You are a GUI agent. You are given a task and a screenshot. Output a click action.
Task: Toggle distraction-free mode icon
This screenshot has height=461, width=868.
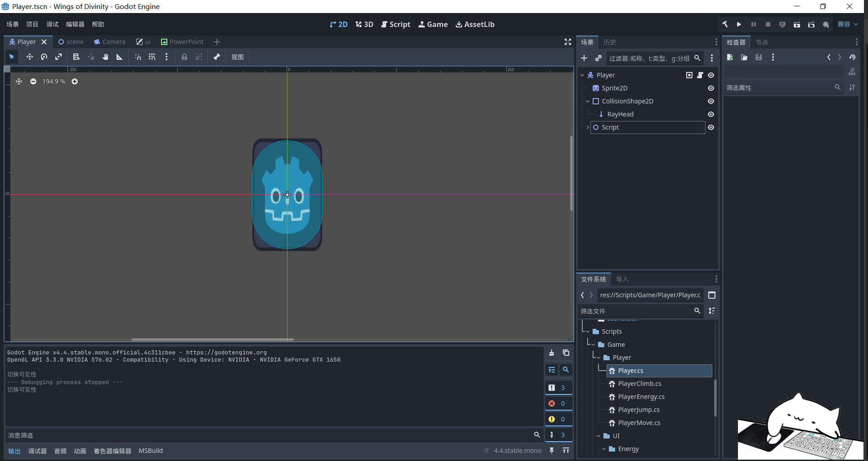point(568,42)
